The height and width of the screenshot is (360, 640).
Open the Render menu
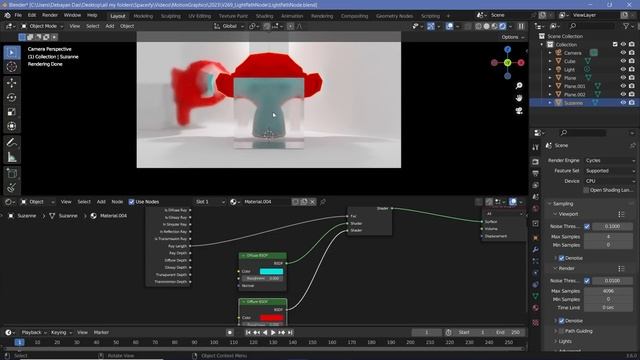pos(50,16)
